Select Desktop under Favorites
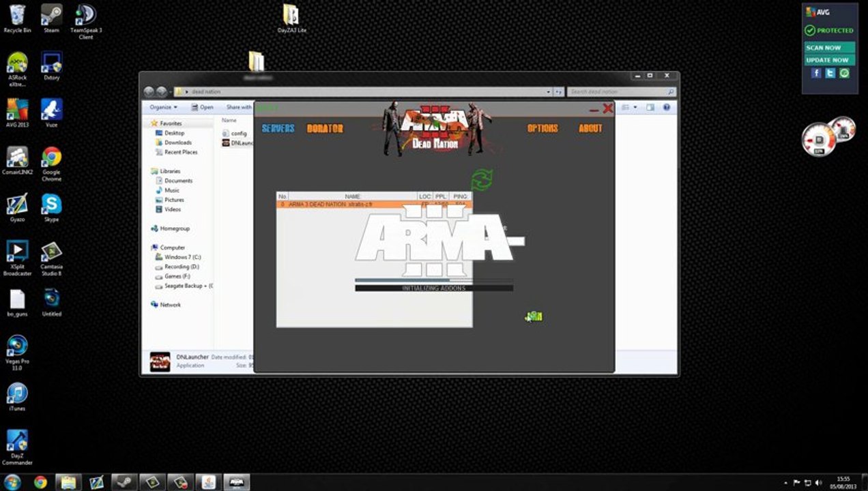The image size is (868, 491). [174, 133]
